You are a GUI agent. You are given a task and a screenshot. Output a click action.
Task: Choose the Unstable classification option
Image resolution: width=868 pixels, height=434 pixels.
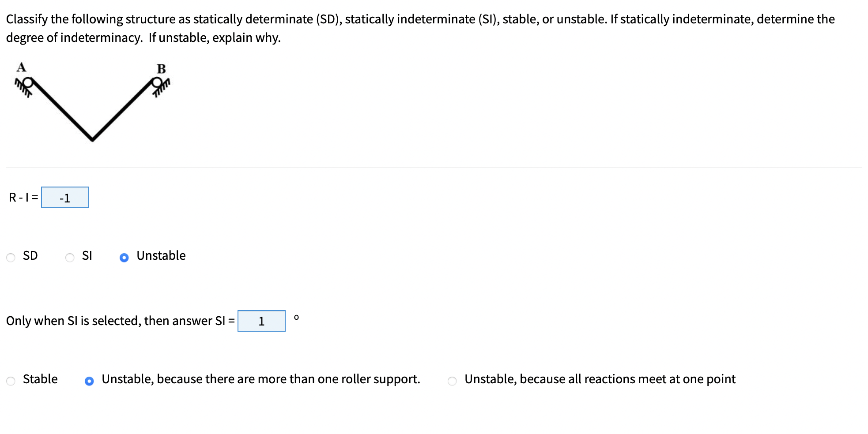[x=124, y=257]
